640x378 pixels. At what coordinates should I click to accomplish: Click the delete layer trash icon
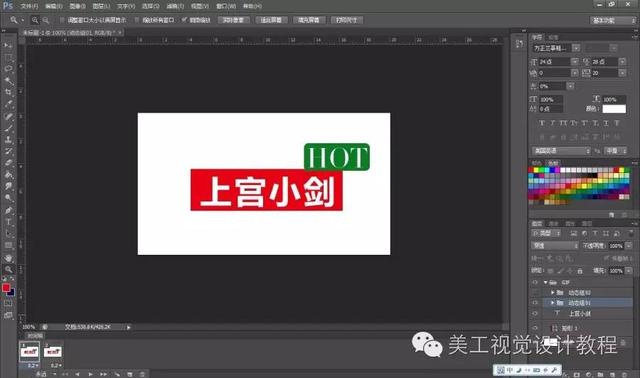(x=624, y=374)
